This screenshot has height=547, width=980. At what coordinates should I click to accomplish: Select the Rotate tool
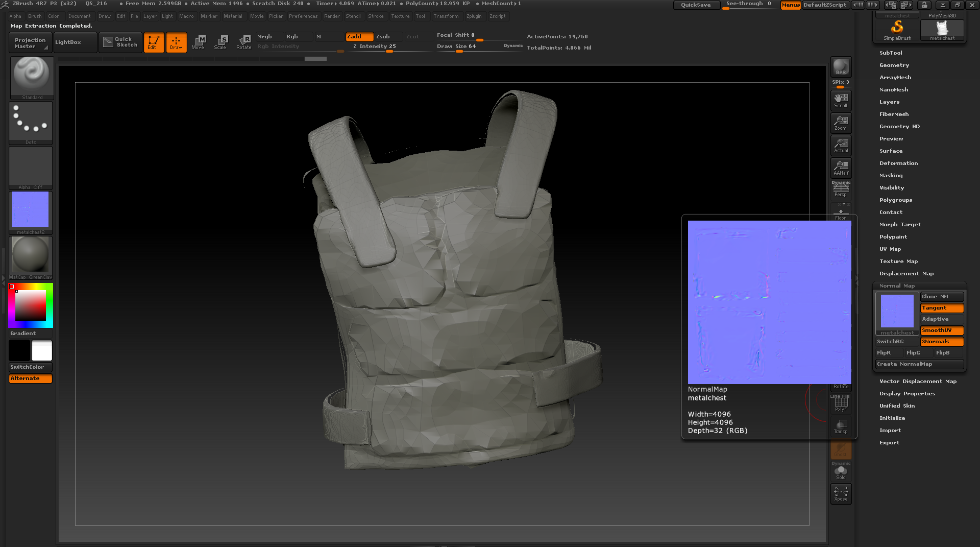click(243, 42)
